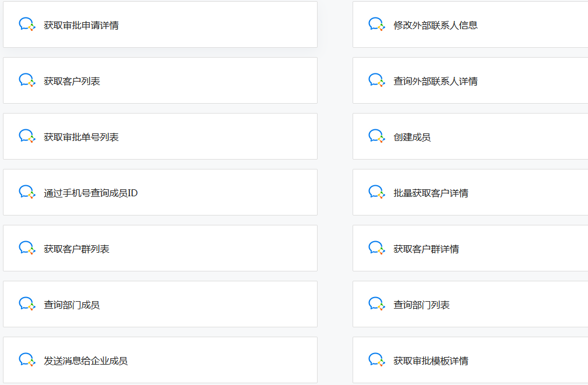Pick the 通过手机号查询成员ID action label
This screenshot has height=385, width=588.
(x=91, y=193)
